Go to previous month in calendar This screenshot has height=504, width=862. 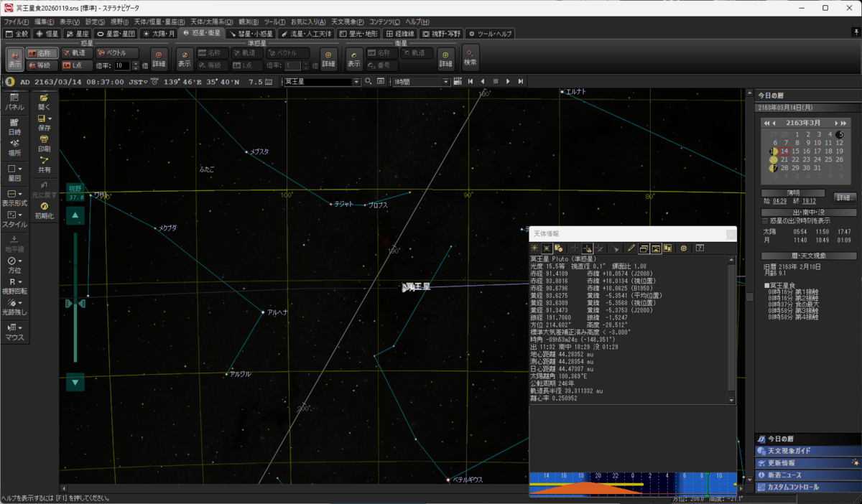(774, 123)
